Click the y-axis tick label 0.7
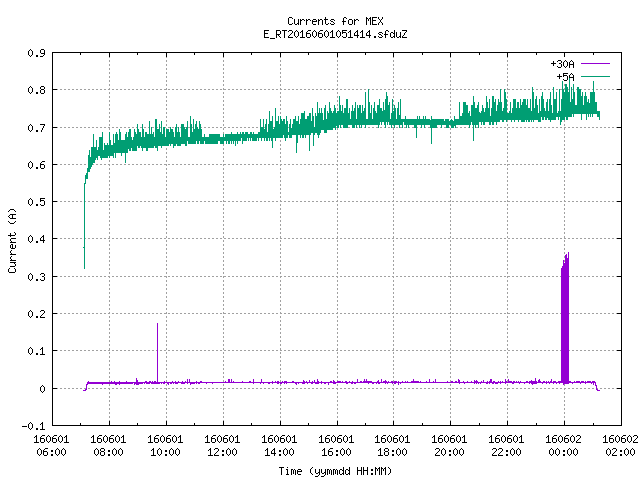Image resolution: width=640 pixels, height=480 pixels. [36, 128]
